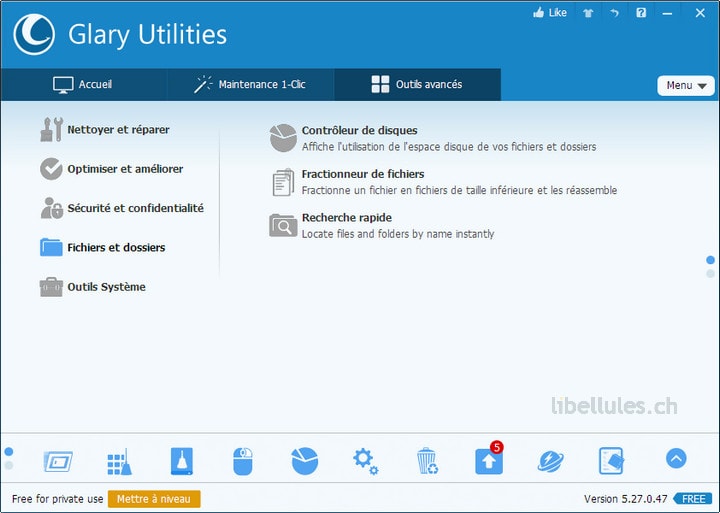Open Recherche rapide tool

(381, 225)
